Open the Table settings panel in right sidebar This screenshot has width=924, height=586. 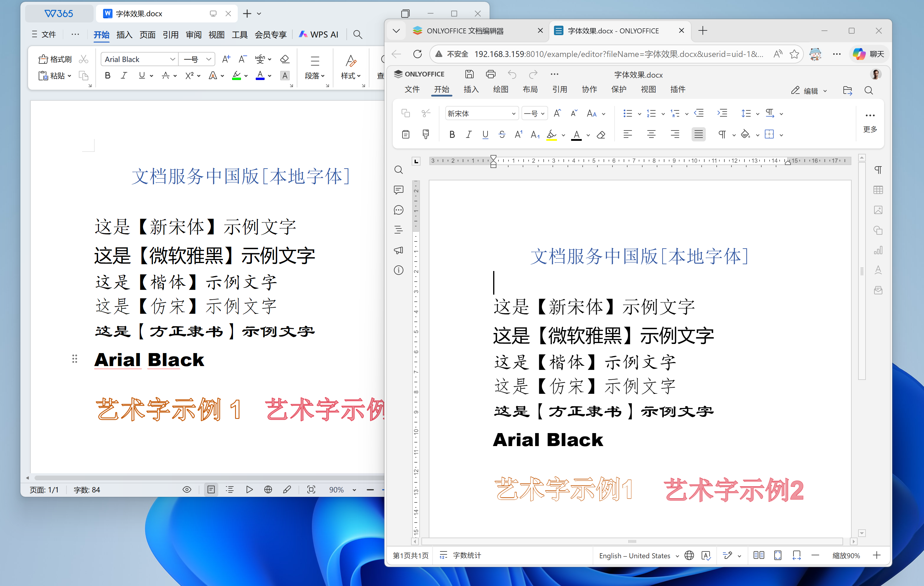point(879,190)
